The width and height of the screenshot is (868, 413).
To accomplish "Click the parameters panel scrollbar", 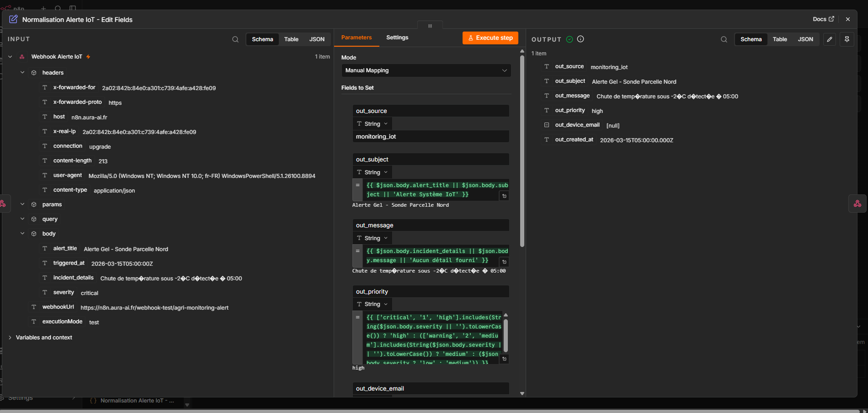I will point(522,151).
